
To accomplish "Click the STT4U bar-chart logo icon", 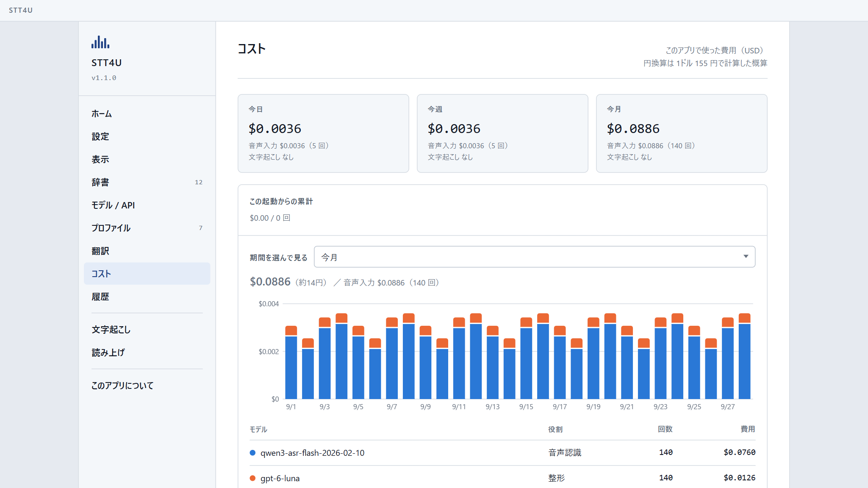I will (x=100, y=42).
